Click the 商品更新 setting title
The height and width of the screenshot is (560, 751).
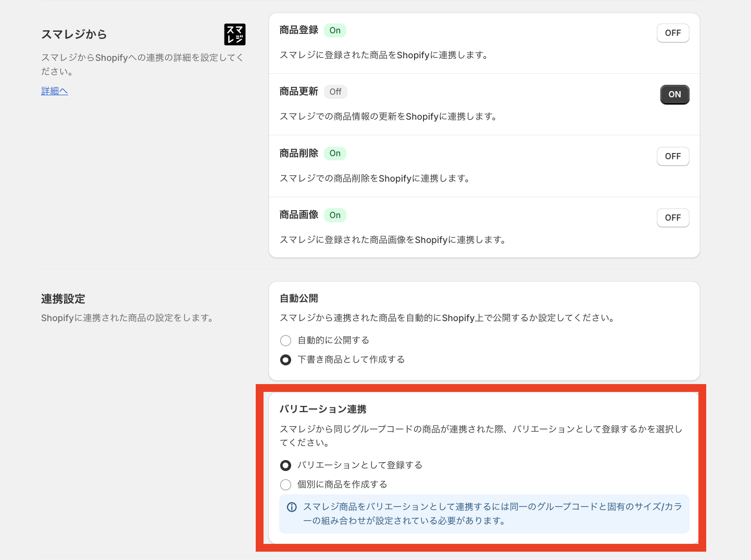pyautogui.click(x=299, y=92)
